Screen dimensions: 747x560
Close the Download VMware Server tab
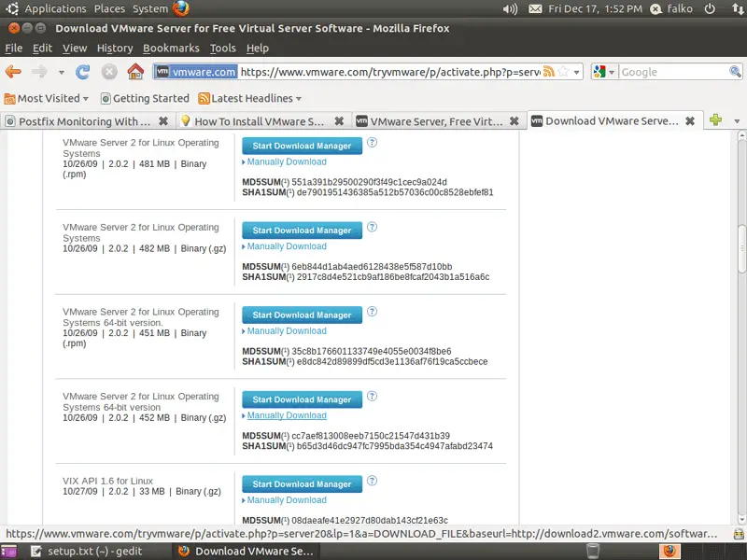(690, 121)
